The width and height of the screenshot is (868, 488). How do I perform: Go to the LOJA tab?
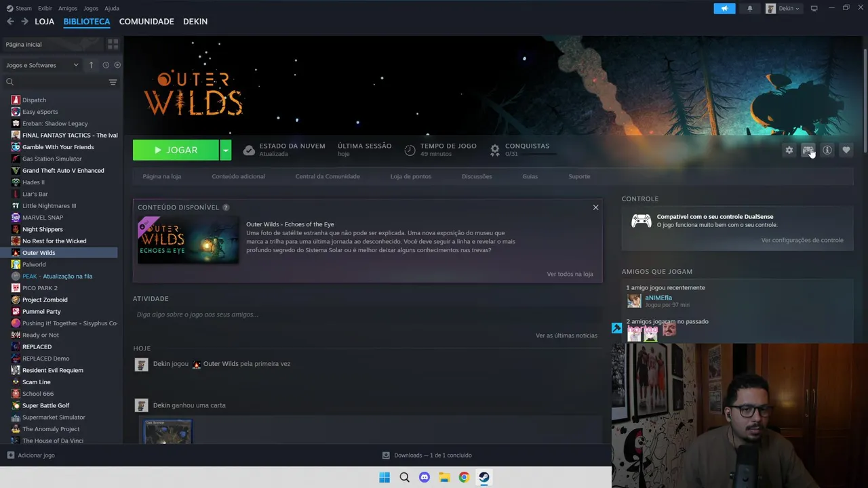coord(45,22)
